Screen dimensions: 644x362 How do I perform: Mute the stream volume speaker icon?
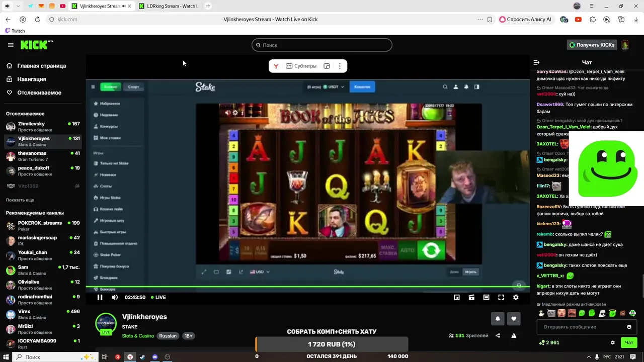click(115, 297)
